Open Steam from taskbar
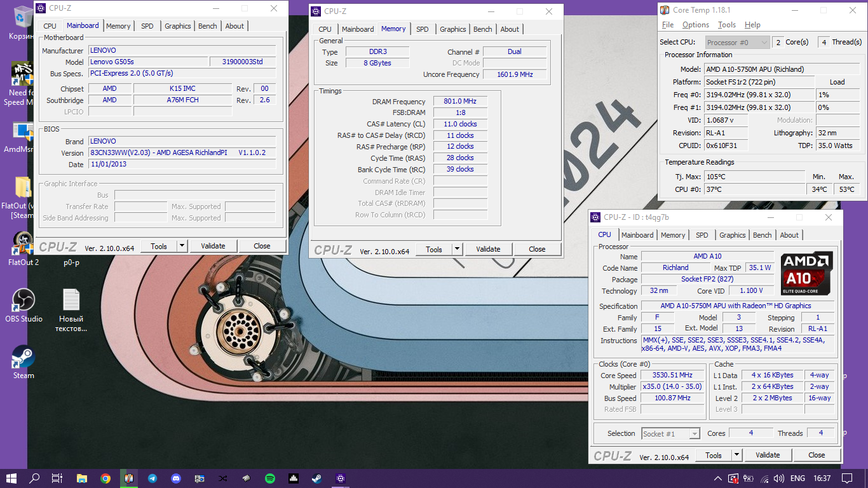868x488 pixels. [317, 478]
